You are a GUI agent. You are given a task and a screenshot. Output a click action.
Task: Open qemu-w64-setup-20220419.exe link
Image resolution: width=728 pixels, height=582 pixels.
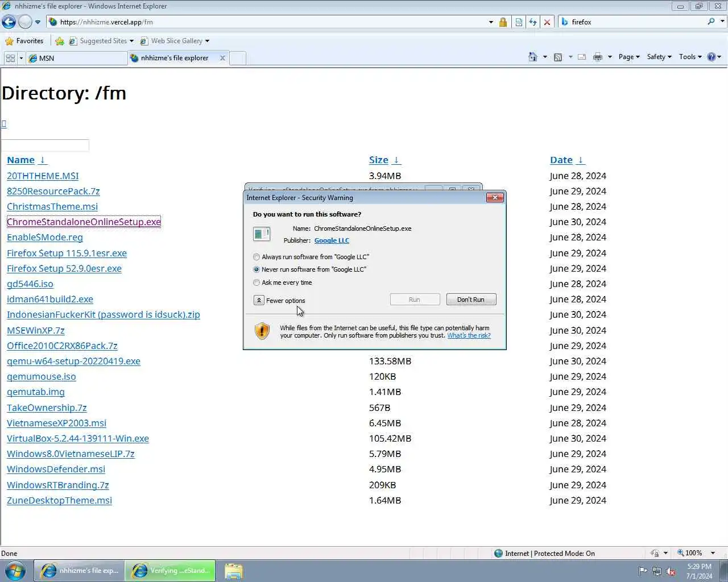tap(73, 361)
